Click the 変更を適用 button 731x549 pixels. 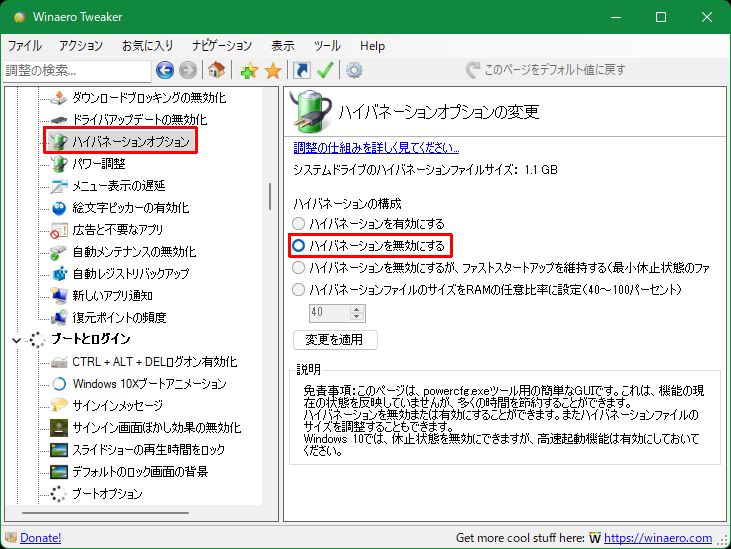pos(335,339)
